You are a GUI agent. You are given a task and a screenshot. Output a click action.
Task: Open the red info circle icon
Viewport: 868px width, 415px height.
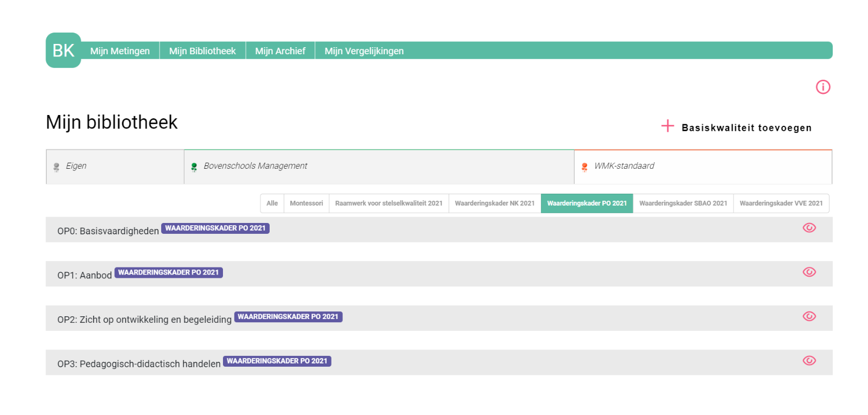[822, 87]
